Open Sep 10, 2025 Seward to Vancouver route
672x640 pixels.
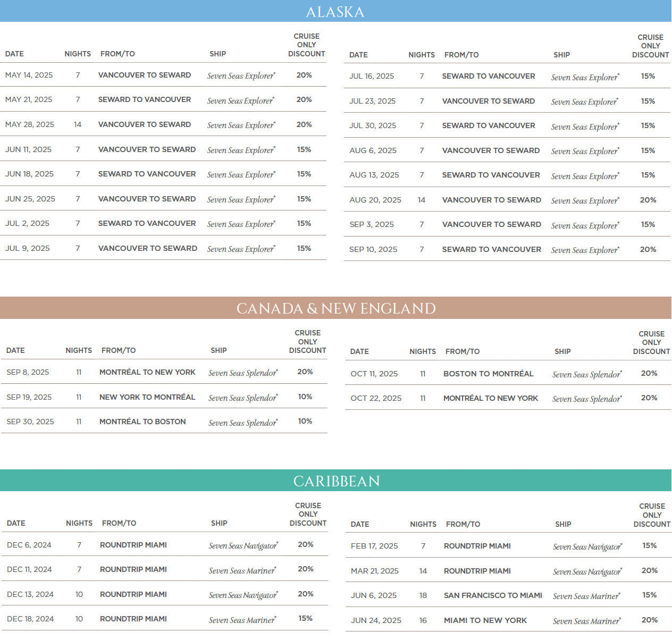tap(491, 249)
